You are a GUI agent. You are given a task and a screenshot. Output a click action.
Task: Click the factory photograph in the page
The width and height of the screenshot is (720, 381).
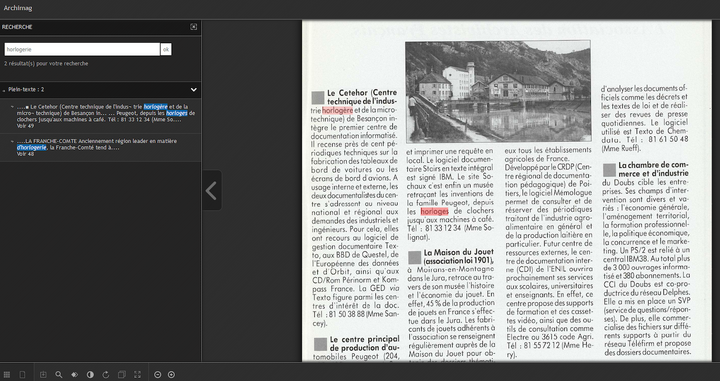point(498,91)
